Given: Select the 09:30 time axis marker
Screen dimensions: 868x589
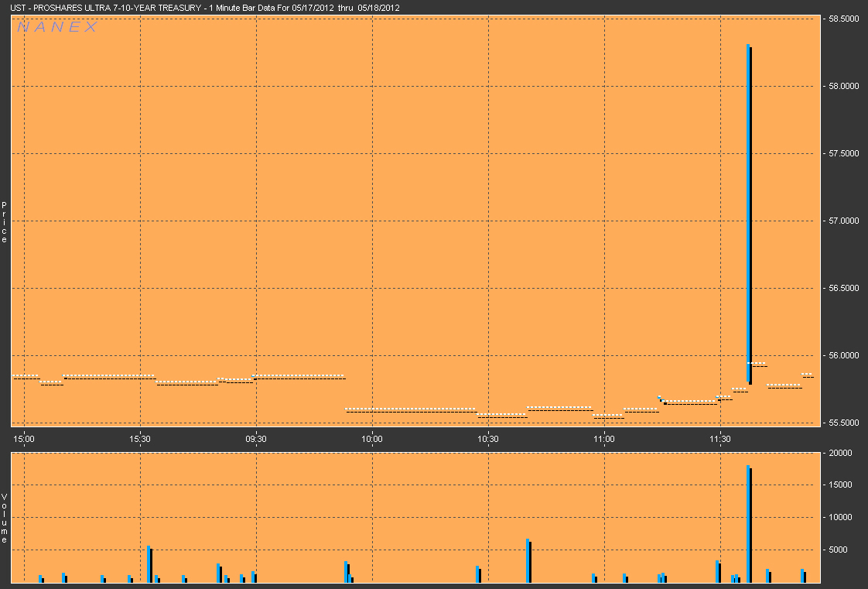Looking at the screenshot, I should (x=256, y=438).
